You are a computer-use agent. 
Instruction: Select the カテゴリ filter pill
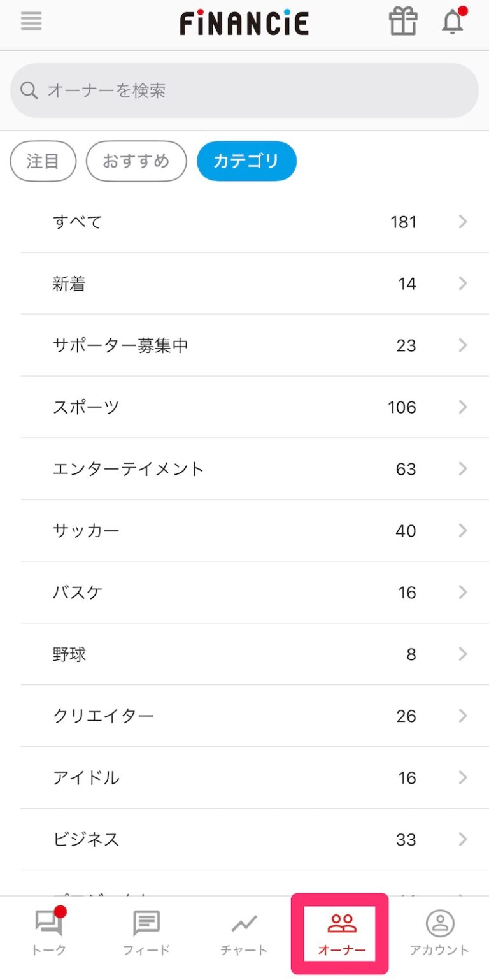(246, 161)
